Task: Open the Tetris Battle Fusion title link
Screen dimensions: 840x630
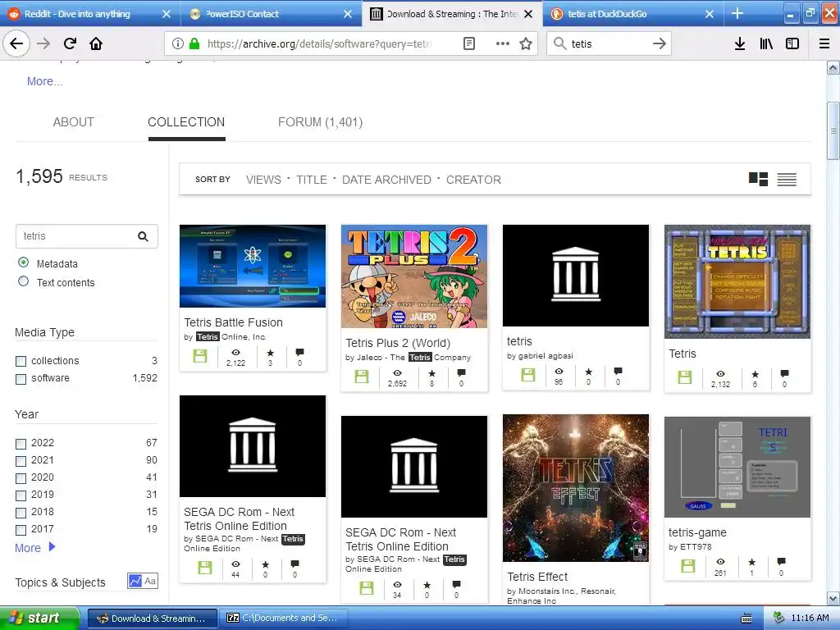Action: coord(234,322)
